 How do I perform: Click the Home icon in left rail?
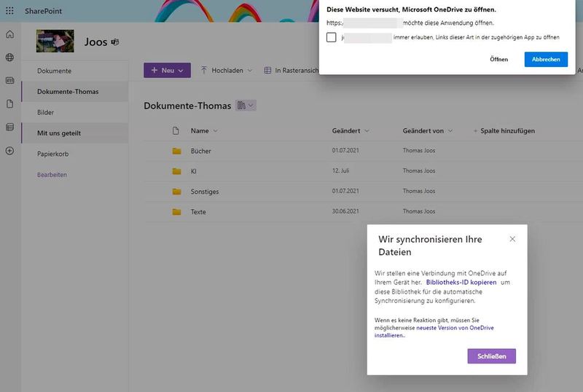pyautogui.click(x=10, y=34)
